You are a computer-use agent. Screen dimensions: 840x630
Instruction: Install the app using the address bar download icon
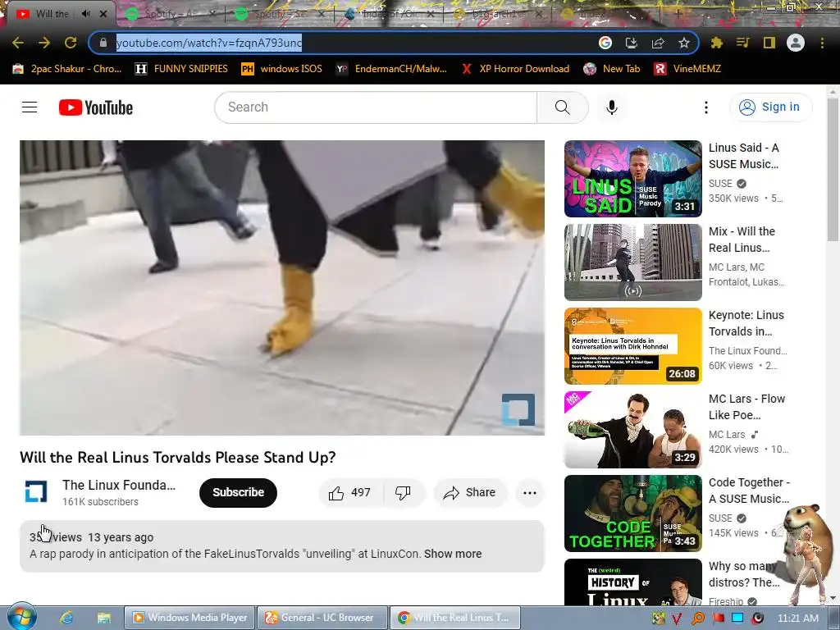point(632,43)
